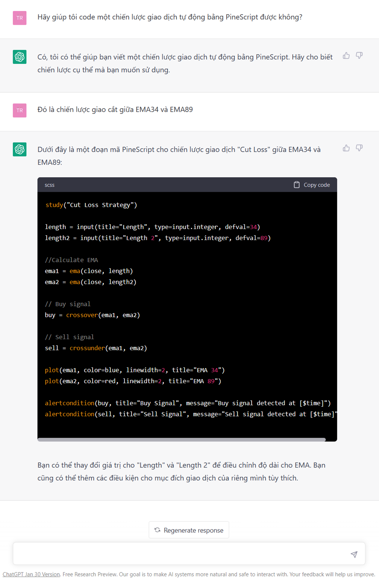Click the ChatGPT logo beside the first reply
The image size is (379, 588).
20,57
